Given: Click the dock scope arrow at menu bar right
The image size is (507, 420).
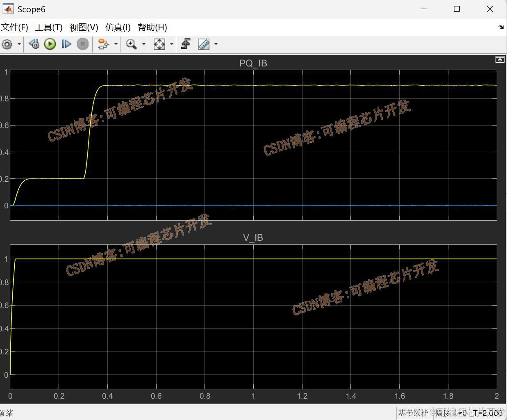Looking at the screenshot, I should pyautogui.click(x=501, y=27).
